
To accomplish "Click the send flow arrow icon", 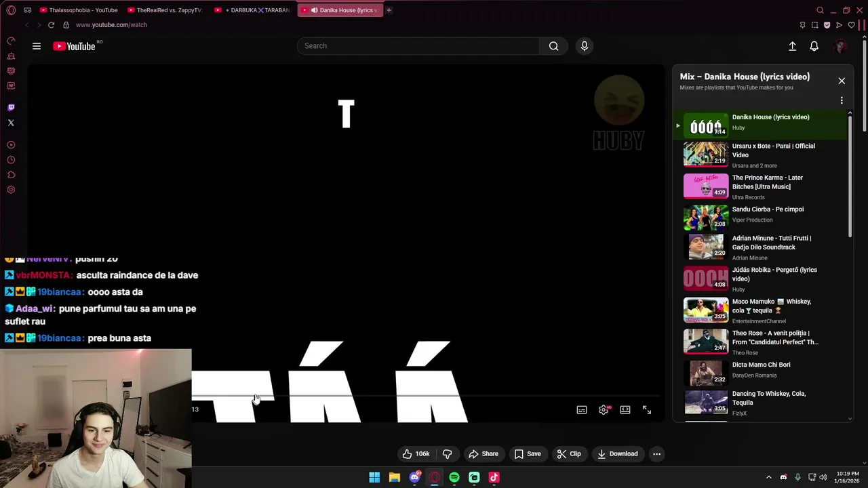I will (839, 25).
